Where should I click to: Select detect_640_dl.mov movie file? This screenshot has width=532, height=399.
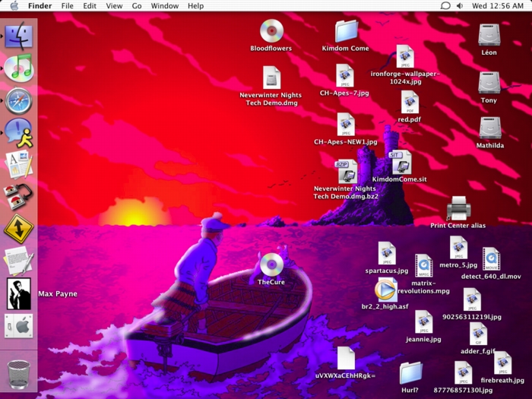(x=491, y=260)
